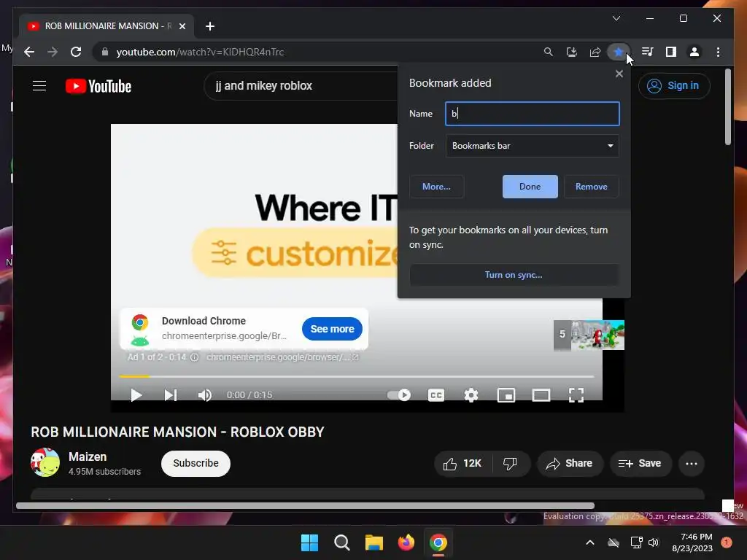The height and width of the screenshot is (560, 747).
Task: Click the Share button below video
Action: click(570, 464)
